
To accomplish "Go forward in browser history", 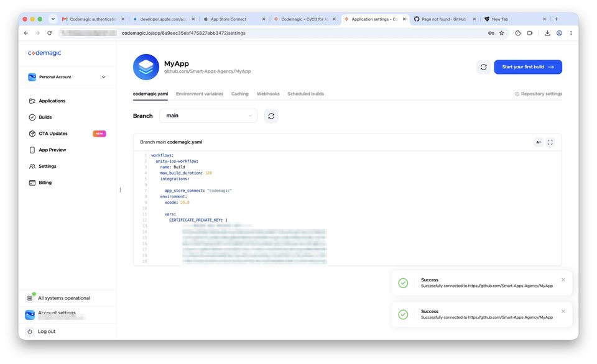I will click(37, 33).
